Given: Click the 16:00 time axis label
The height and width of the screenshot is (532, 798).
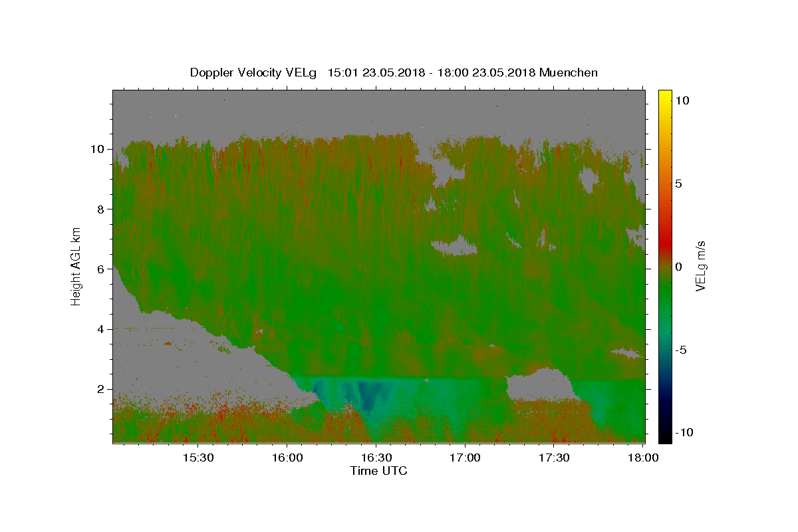Looking at the screenshot, I should (287, 458).
